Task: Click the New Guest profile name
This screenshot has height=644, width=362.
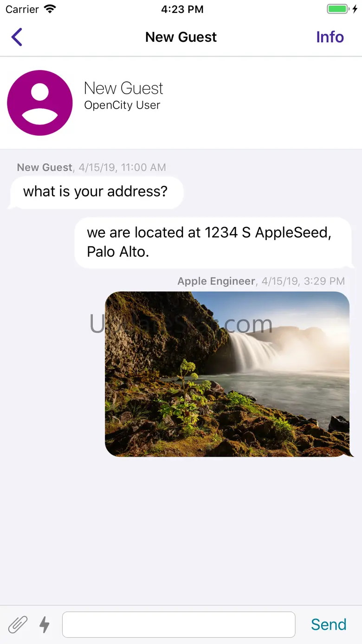Action: [123, 88]
